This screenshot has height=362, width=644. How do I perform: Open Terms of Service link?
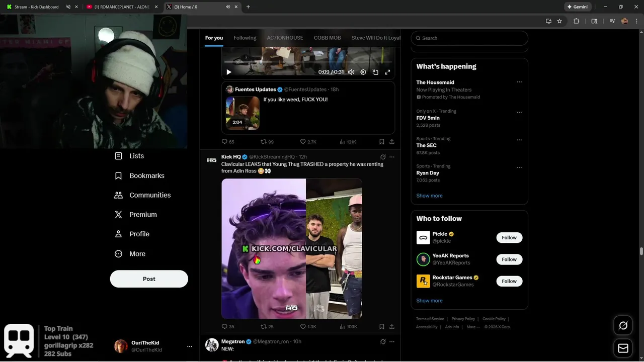[x=430, y=319]
